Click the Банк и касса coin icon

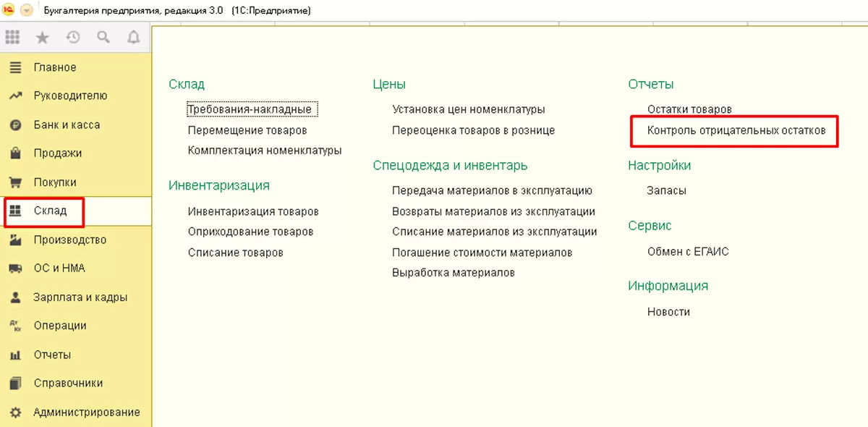tap(15, 124)
